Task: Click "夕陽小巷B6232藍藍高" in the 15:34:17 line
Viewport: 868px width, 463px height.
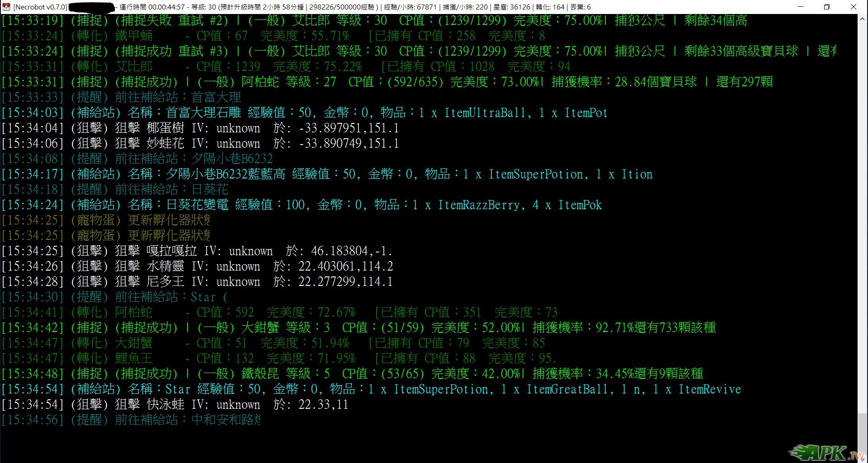Action: (225, 174)
